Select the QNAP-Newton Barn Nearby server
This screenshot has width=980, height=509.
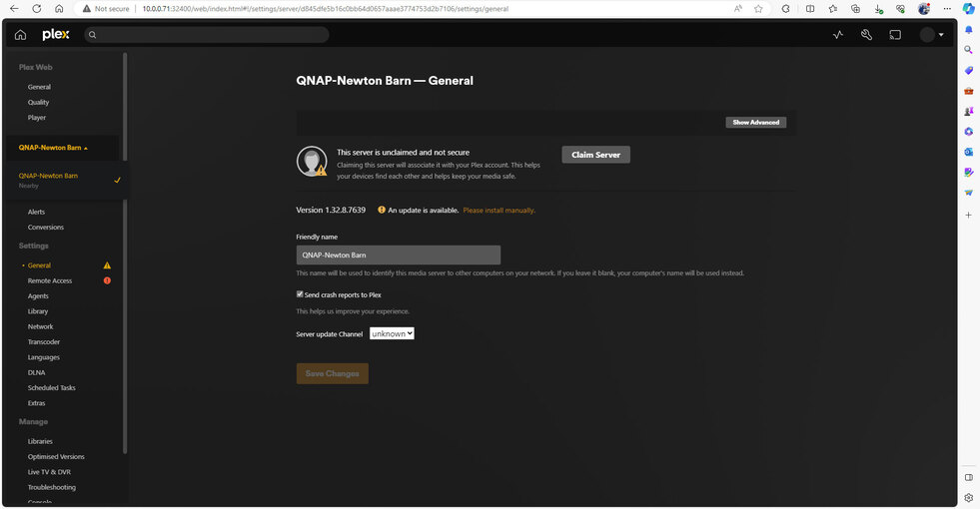click(66, 181)
